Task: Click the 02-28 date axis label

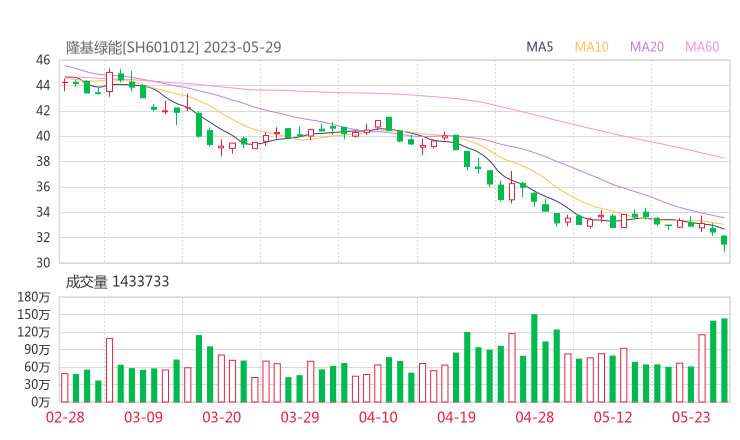Action: (65, 417)
